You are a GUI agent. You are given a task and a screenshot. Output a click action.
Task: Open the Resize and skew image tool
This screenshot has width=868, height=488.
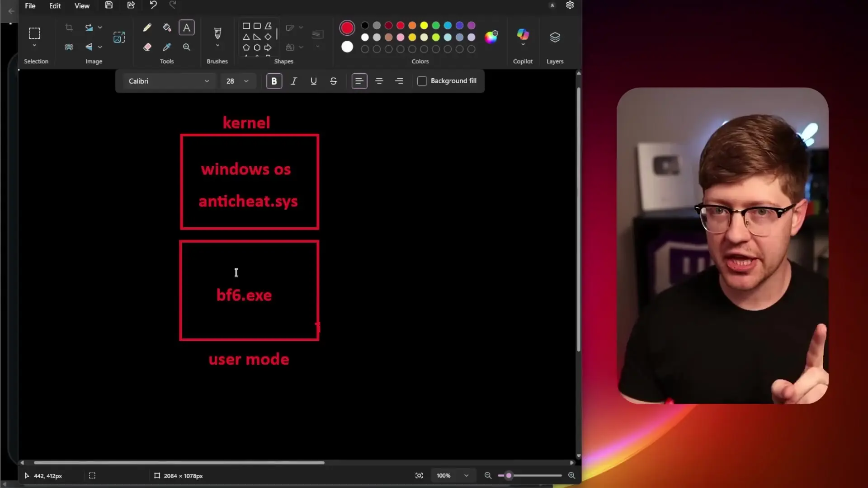tap(119, 38)
